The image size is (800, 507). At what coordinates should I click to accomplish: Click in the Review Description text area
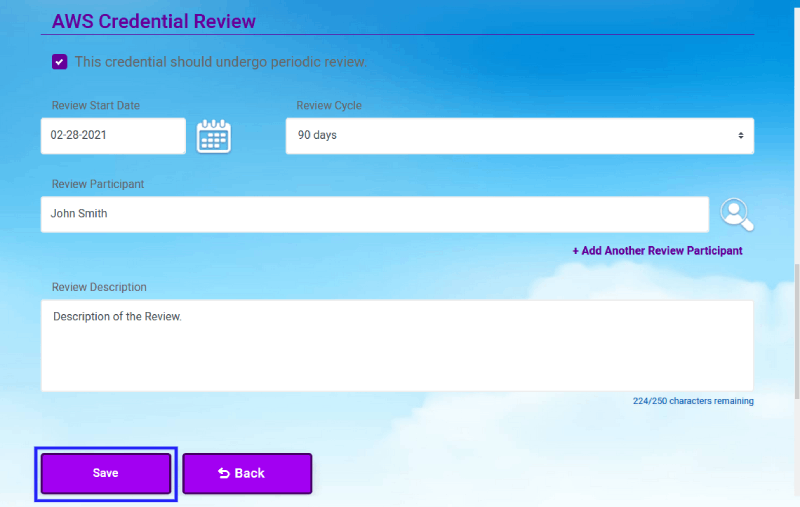[397, 345]
